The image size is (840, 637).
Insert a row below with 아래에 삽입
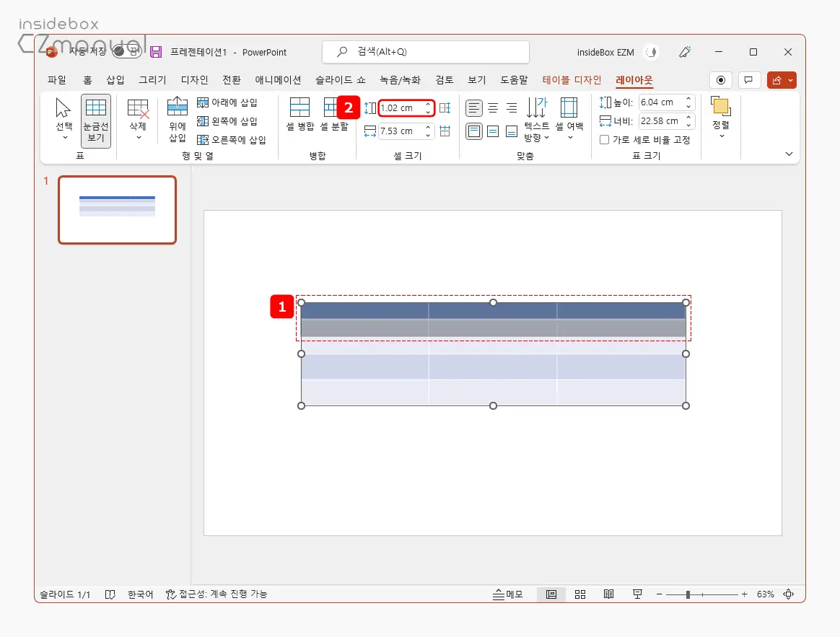coord(227,102)
